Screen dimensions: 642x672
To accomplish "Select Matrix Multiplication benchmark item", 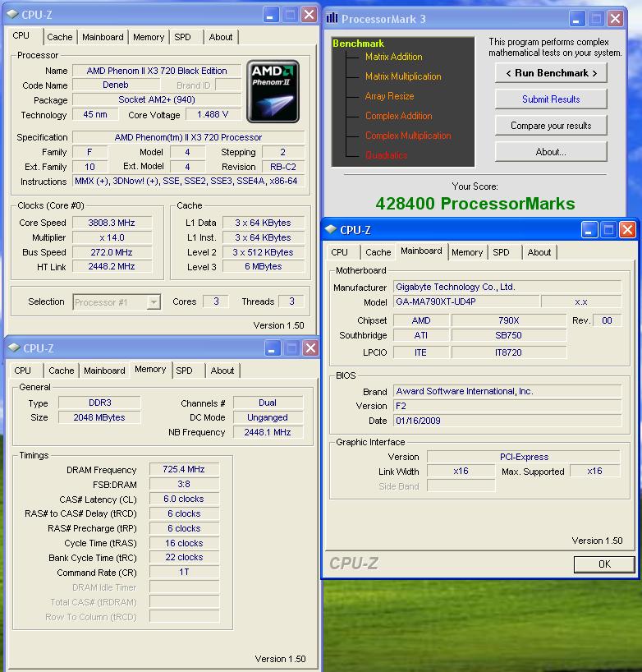I will (x=403, y=76).
